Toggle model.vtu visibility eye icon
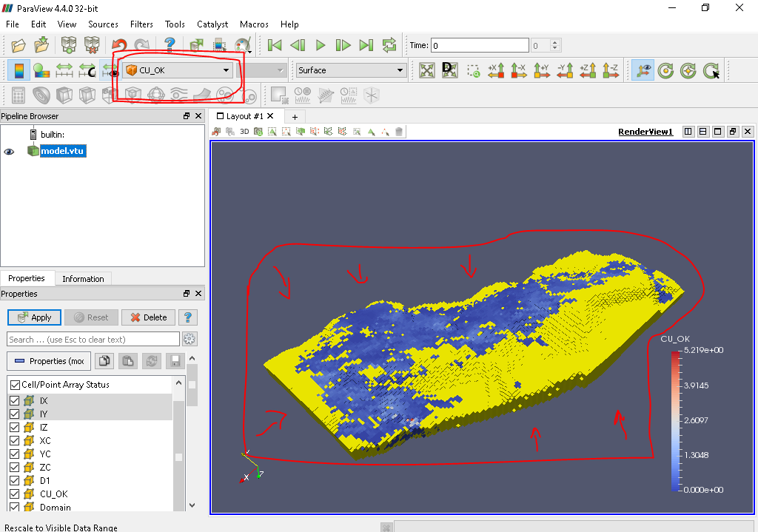758x532 pixels. click(9, 152)
